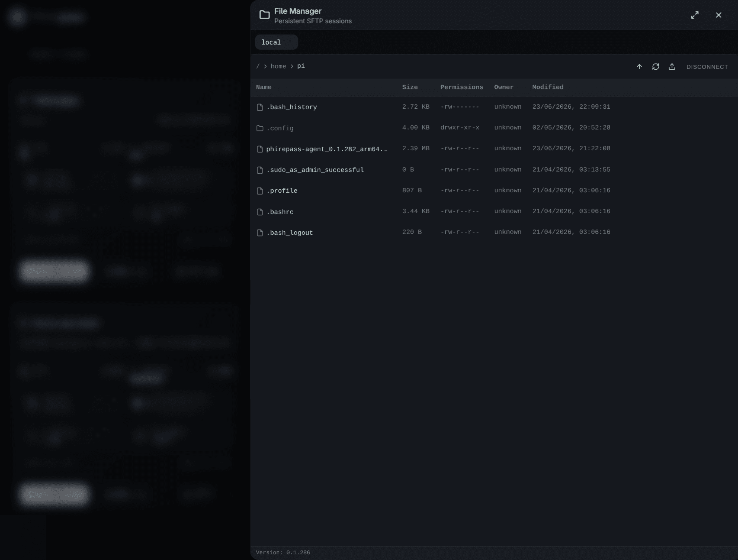The height and width of the screenshot is (560, 738).
Task: Sort by Name column header
Action: click(264, 87)
